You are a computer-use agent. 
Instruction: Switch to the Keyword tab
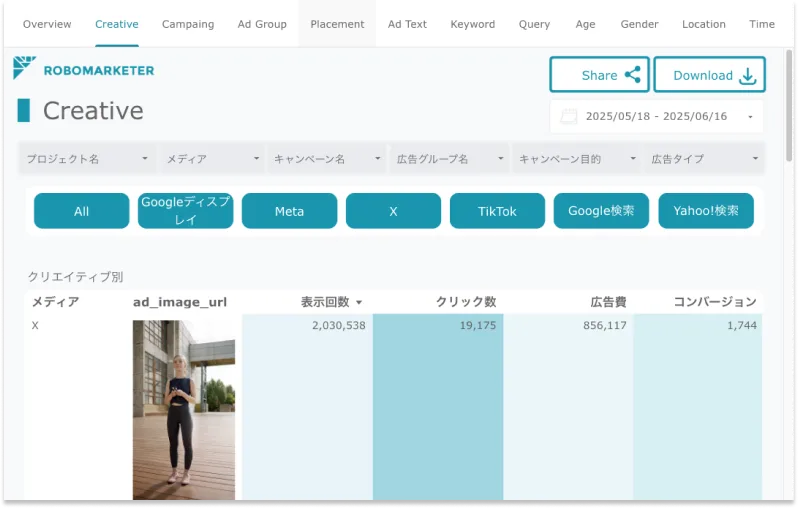[x=472, y=24]
